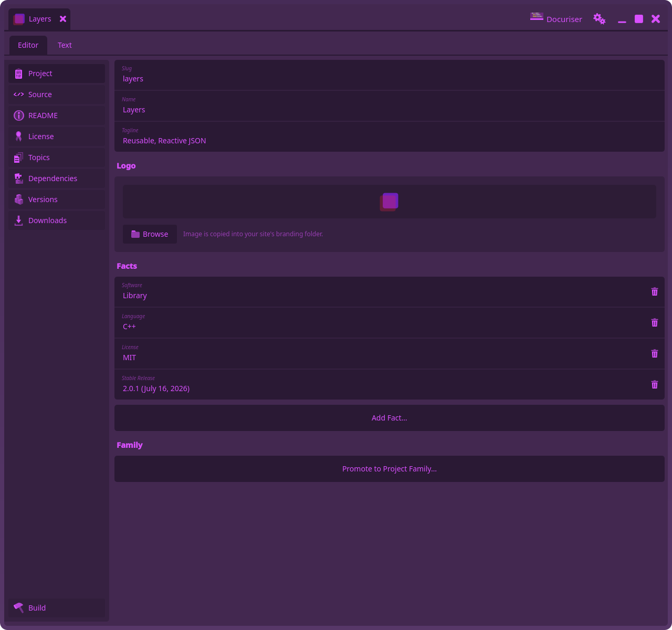Open the Project section in sidebar

coord(57,73)
